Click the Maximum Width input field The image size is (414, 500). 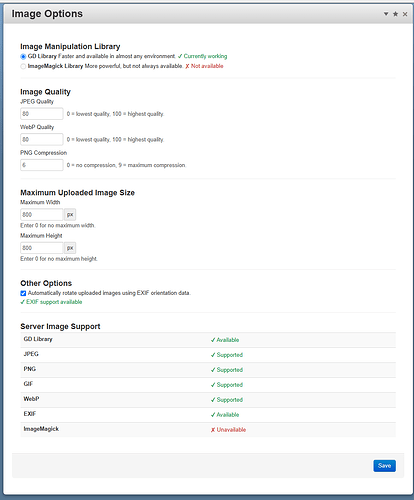tap(42, 215)
